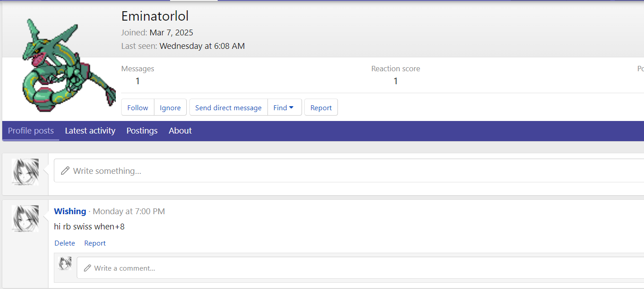Report the profile post by Wishing
This screenshot has width=644, height=289.
tap(95, 243)
